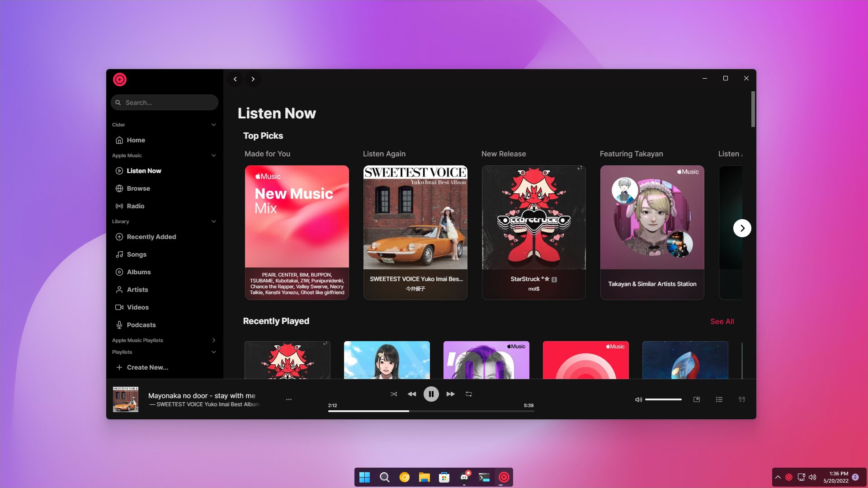Click the album name under the song title
The height and width of the screenshot is (488, 868).
tap(208, 404)
